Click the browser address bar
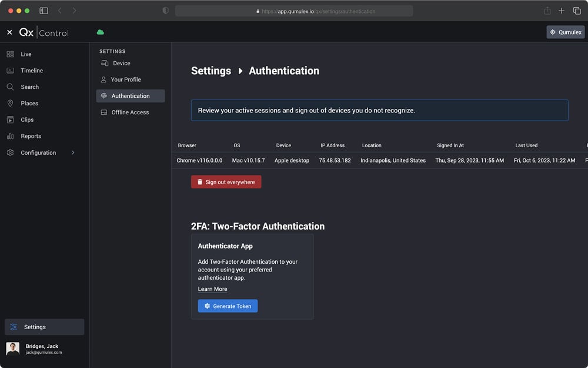This screenshot has height=368, width=588. (294, 11)
